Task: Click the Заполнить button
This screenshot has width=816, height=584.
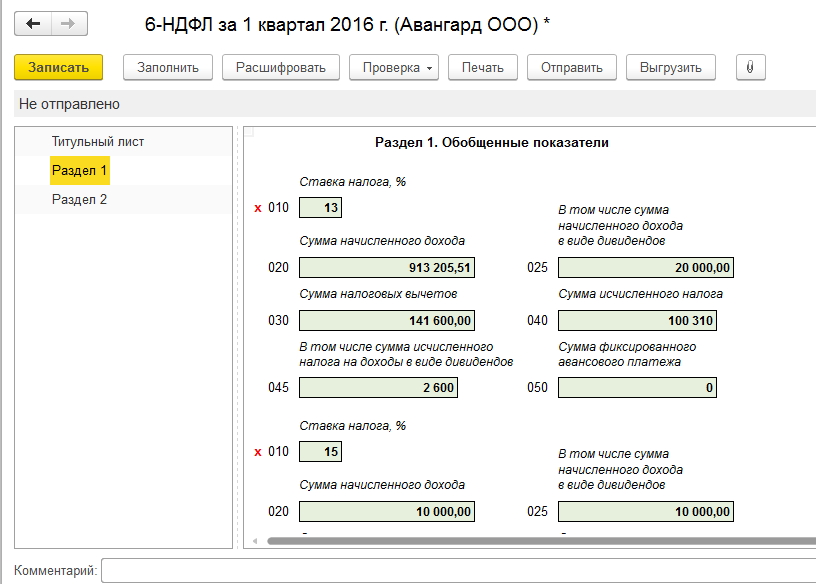Action: [168, 67]
